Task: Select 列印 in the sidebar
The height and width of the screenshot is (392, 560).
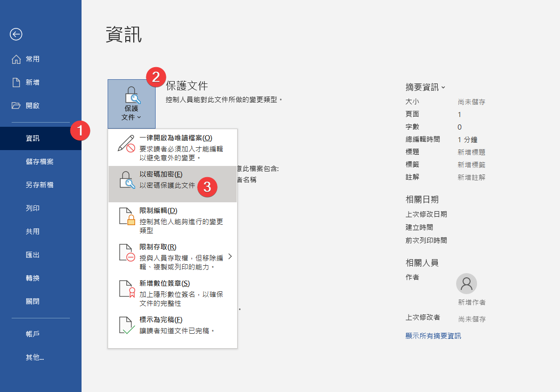Action: tap(33, 208)
